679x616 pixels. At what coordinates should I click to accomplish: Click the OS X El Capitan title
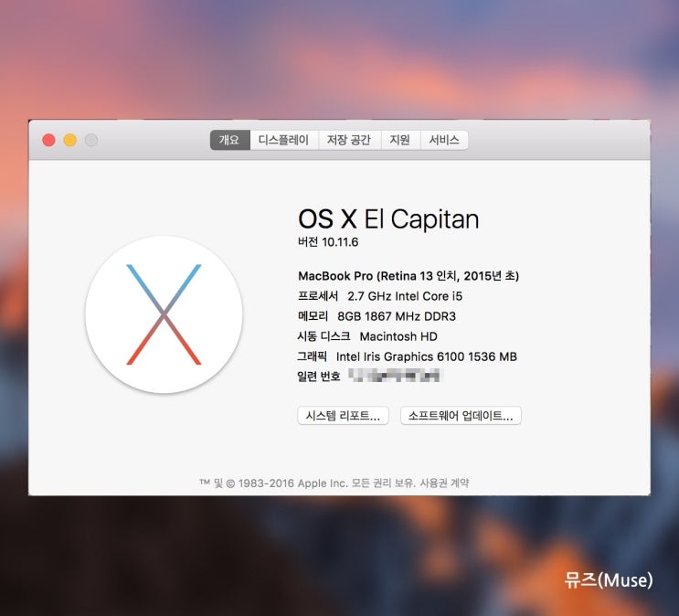coord(388,218)
